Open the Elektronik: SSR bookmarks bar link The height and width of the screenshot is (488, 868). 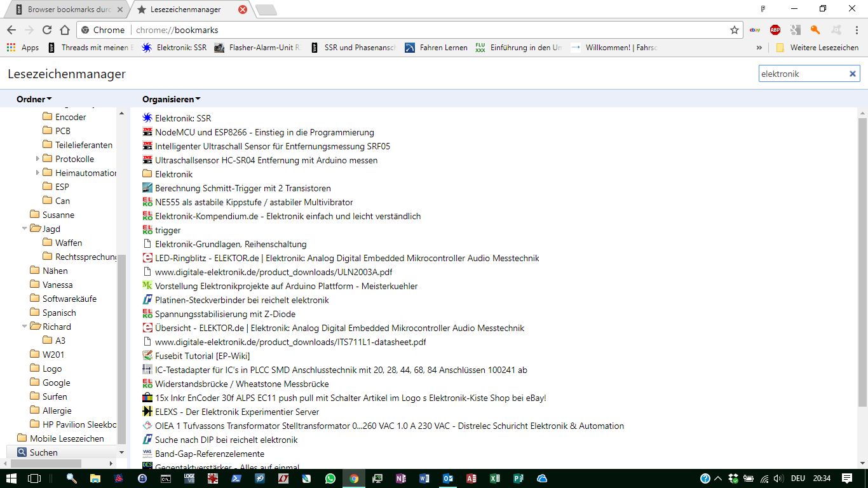click(174, 48)
